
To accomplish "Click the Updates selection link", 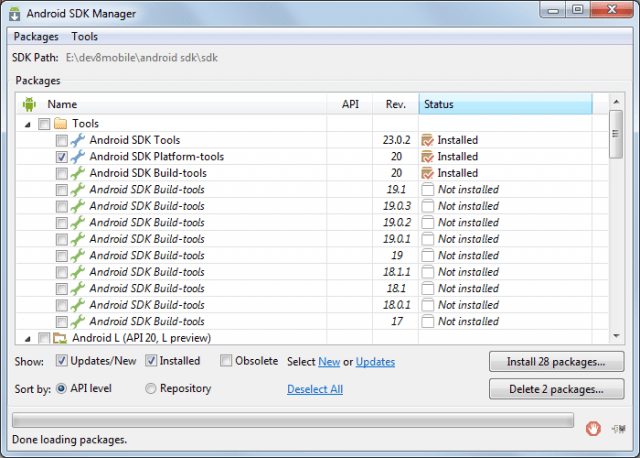I will 375,362.
